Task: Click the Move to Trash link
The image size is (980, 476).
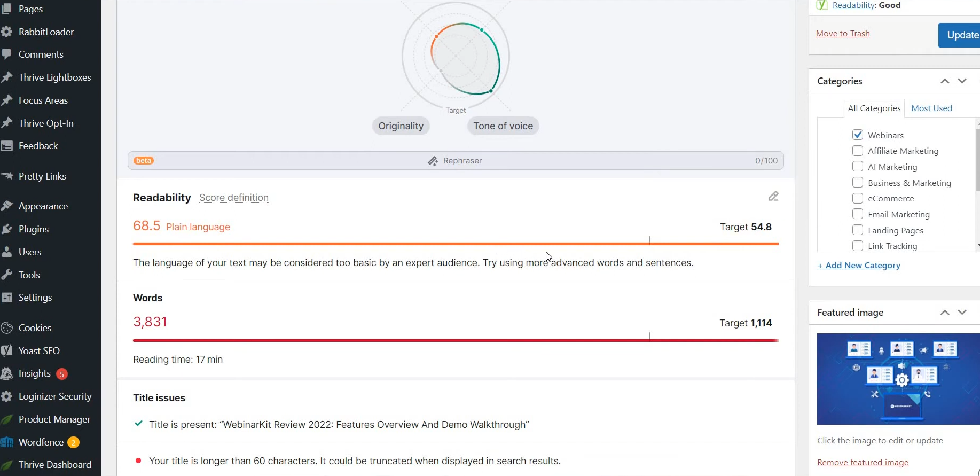Action: tap(843, 34)
